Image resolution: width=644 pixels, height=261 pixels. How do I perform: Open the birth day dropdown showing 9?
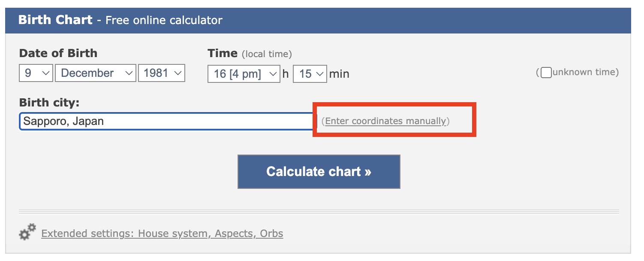tap(36, 73)
